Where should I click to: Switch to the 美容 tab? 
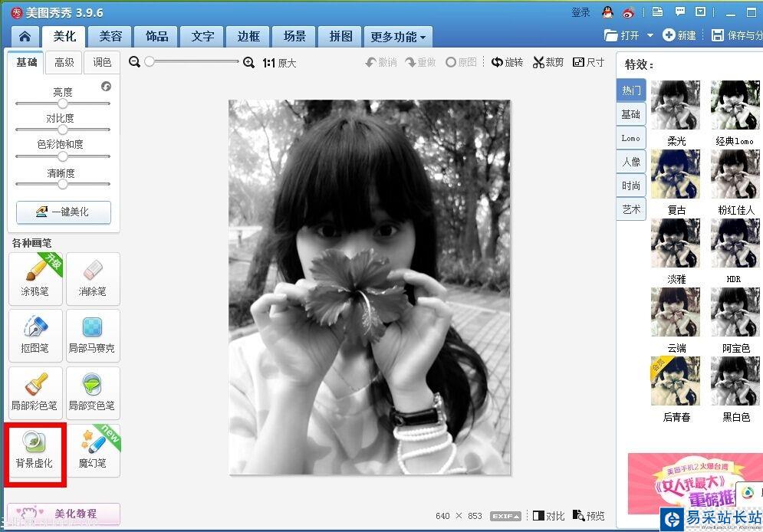tap(110, 36)
